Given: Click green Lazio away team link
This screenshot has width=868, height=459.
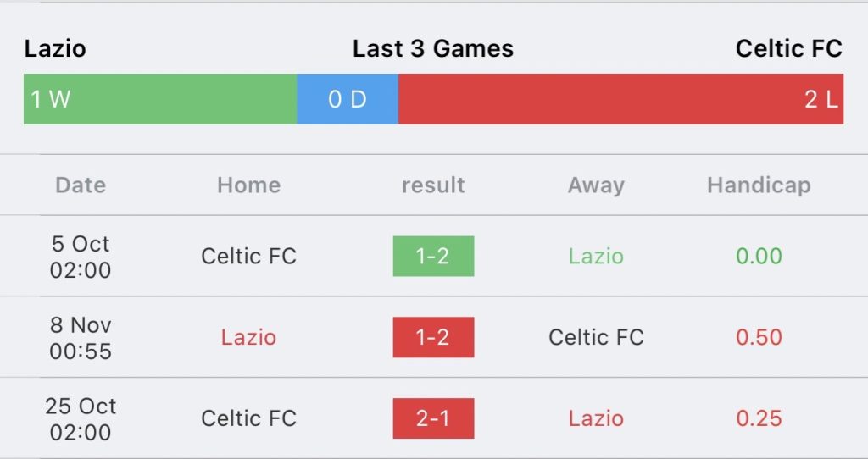Looking at the screenshot, I should 596,256.
